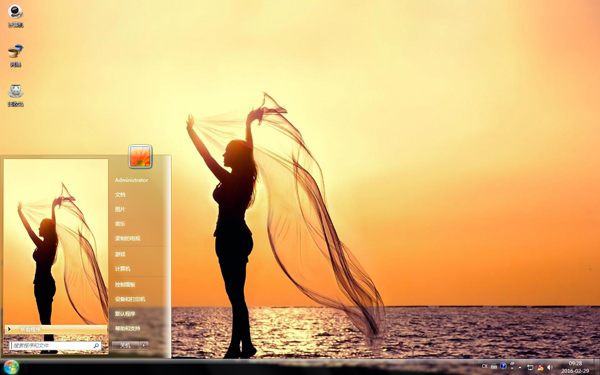
Task: Open the Computer desktop icon
Action: pos(15,15)
